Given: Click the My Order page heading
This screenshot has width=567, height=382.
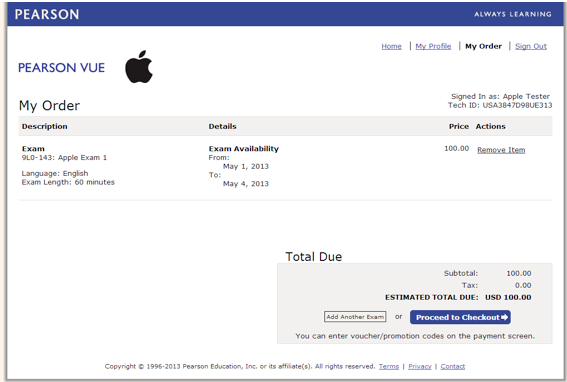Looking at the screenshot, I should (x=49, y=106).
